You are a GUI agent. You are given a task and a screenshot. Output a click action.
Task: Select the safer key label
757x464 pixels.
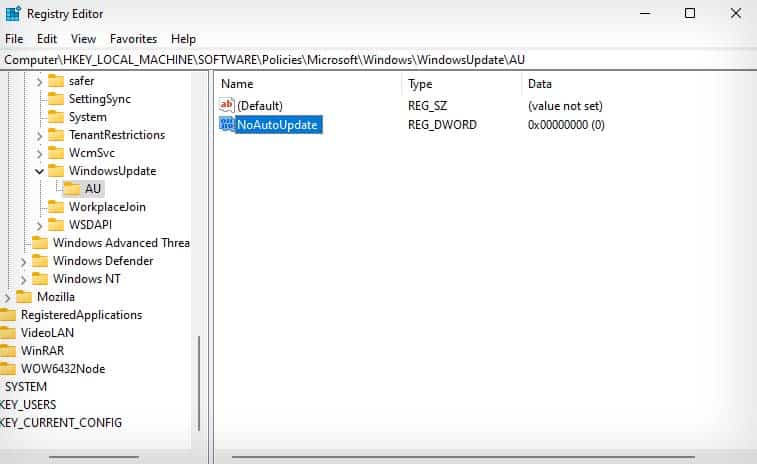(x=82, y=81)
